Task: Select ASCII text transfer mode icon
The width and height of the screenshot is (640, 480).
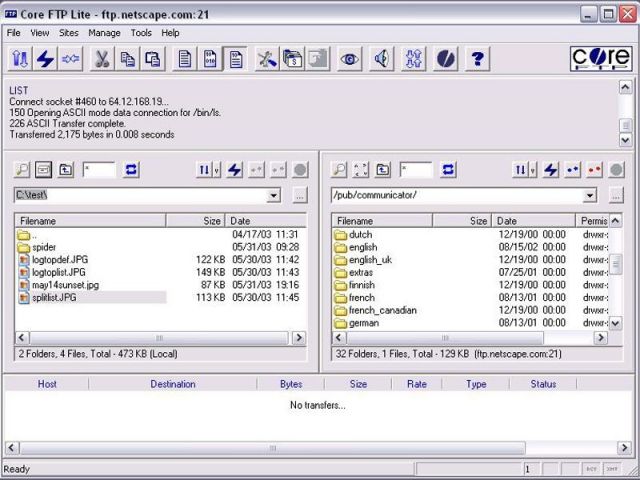Action: pyautogui.click(x=184, y=59)
